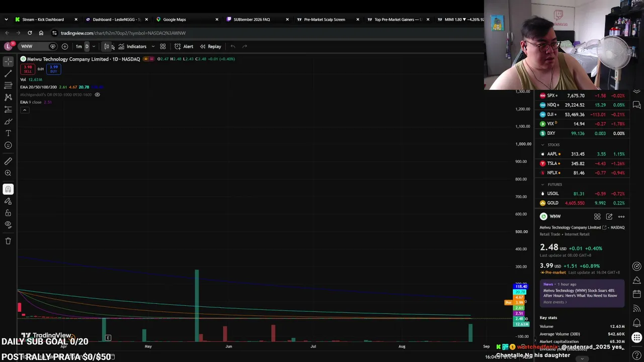Open the forecasting and measurement tools
Image resolution: width=644 pixels, height=362 pixels.
pyautogui.click(x=8, y=109)
